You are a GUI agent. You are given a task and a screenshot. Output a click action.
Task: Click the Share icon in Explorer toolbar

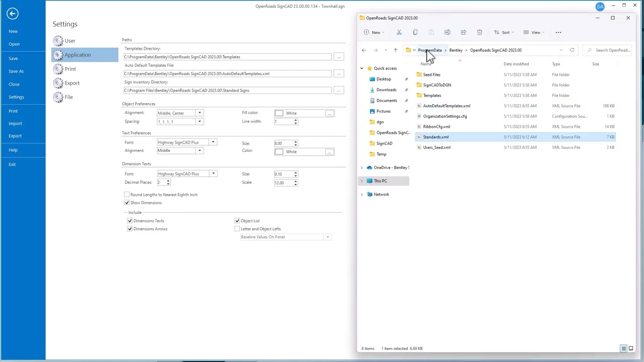pos(463,32)
